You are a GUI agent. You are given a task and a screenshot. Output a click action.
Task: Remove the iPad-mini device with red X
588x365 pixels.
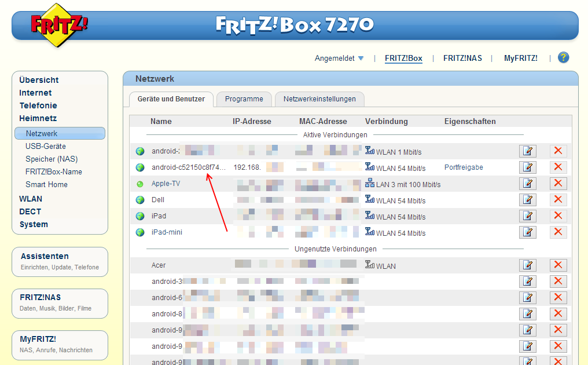[x=558, y=232]
